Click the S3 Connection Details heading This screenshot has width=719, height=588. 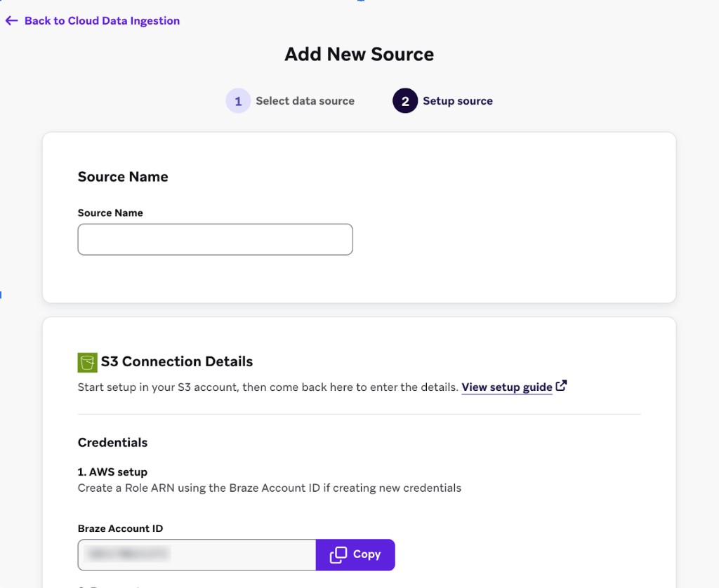pos(176,362)
